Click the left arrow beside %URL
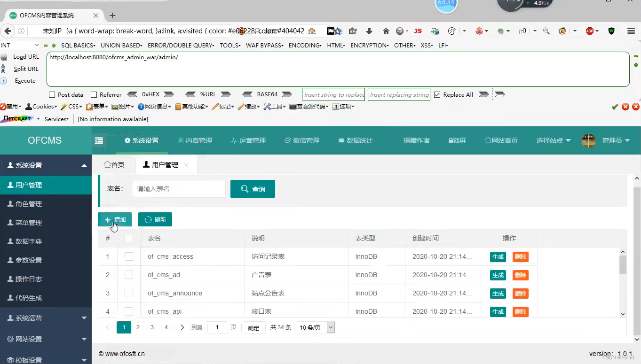The height and width of the screenshot is (364, 641). tap(190, 94)
